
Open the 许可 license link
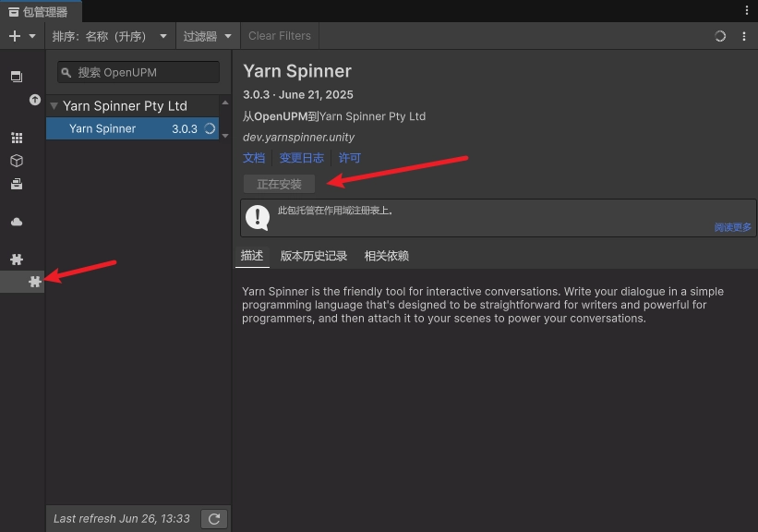pyautogui.click(x=350, y=158)
